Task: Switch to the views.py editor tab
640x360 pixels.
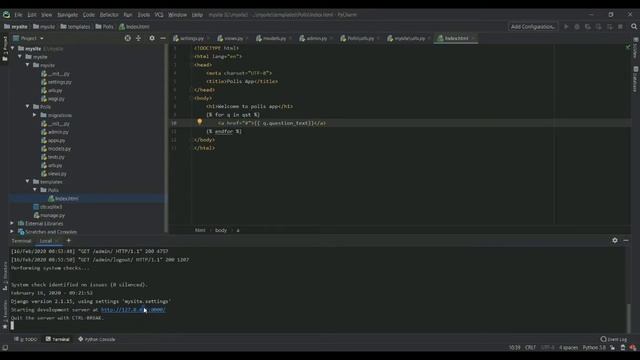Action: pos(233,38)
